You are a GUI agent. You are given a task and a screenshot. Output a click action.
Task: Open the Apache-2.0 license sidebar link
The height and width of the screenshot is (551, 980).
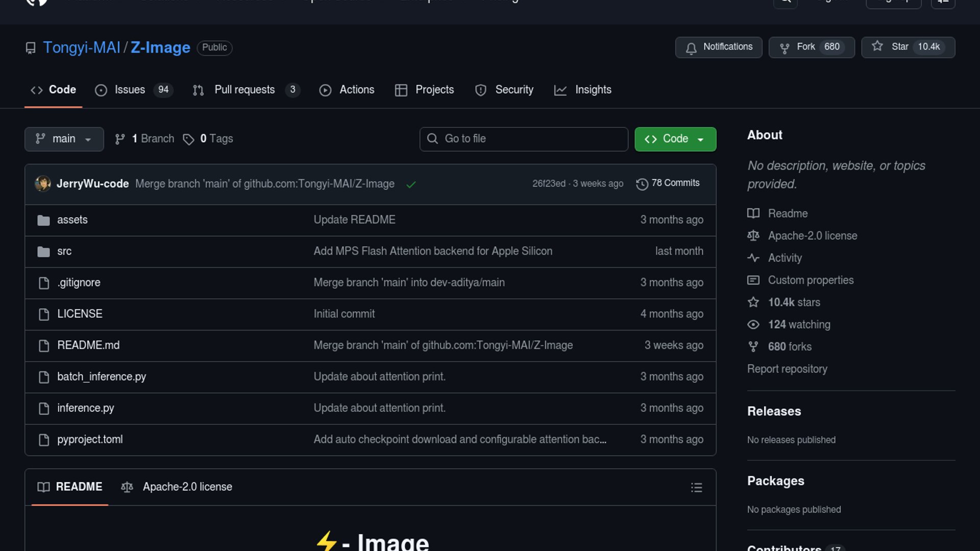click(812, 236)
